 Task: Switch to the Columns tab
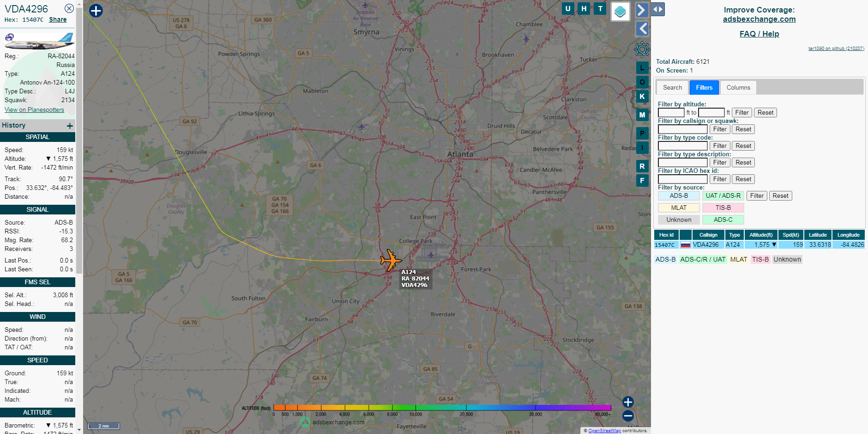pos(738,87)
